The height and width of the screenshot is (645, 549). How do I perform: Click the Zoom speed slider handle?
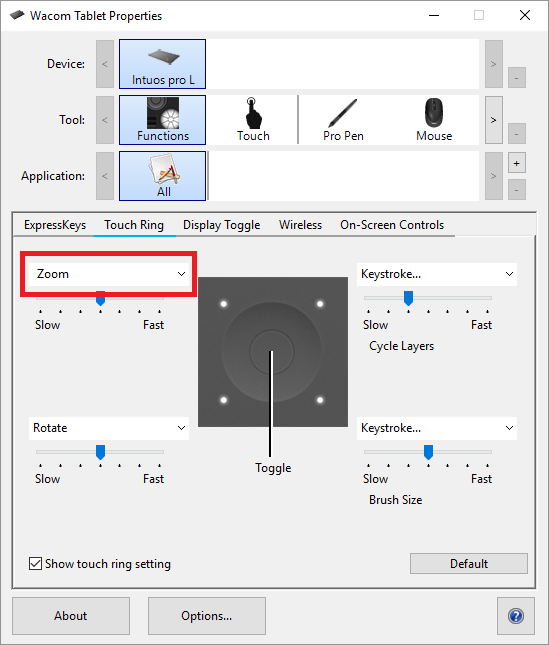[x=100, y=298]
